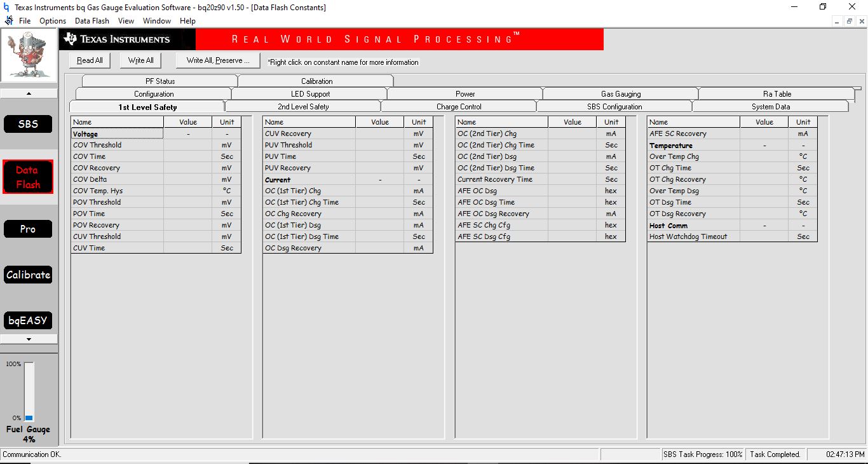Screen dimensions: 868x464
Task: Switch to the System Data tab
Action: click(x=771, y=107)
